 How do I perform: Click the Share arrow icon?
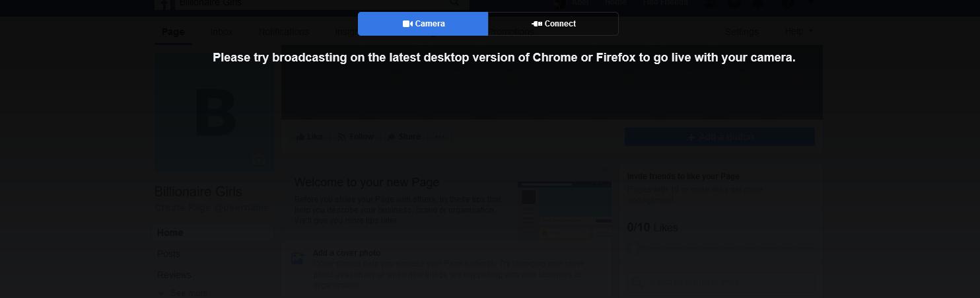[392, 137]
